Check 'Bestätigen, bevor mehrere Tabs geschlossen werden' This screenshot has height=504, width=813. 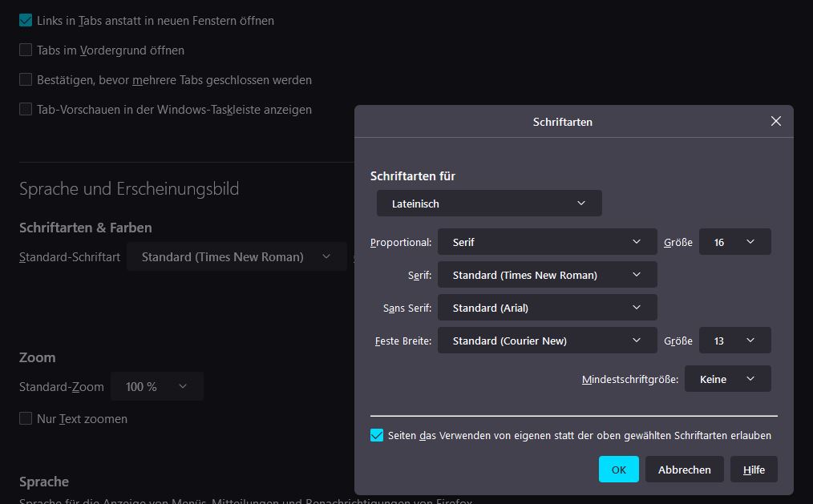[26, 79]
